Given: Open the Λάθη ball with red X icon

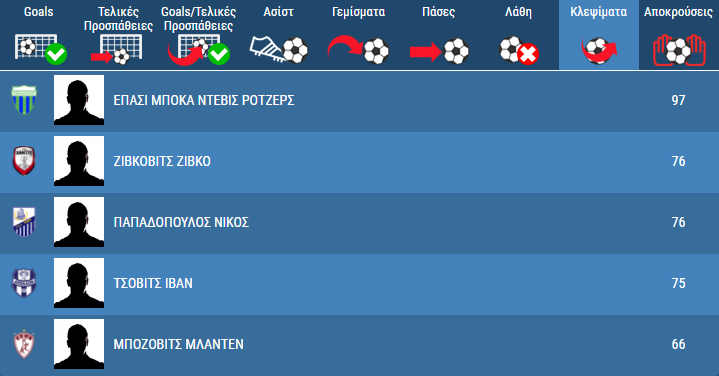Looking at the screenshot, I should coord(519,50).
